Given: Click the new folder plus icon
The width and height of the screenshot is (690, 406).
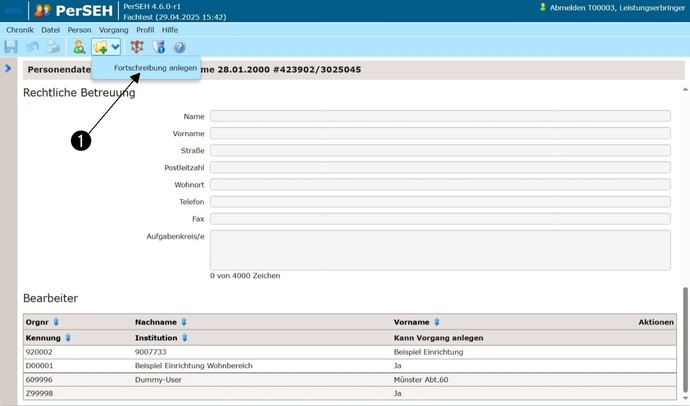Looking at the screenshot, I should coord(100,47).
